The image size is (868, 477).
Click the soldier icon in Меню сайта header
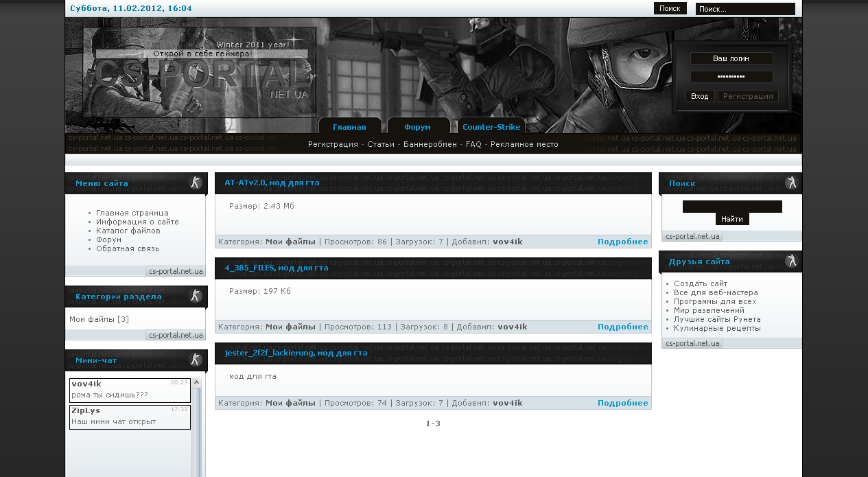(196, 183)
